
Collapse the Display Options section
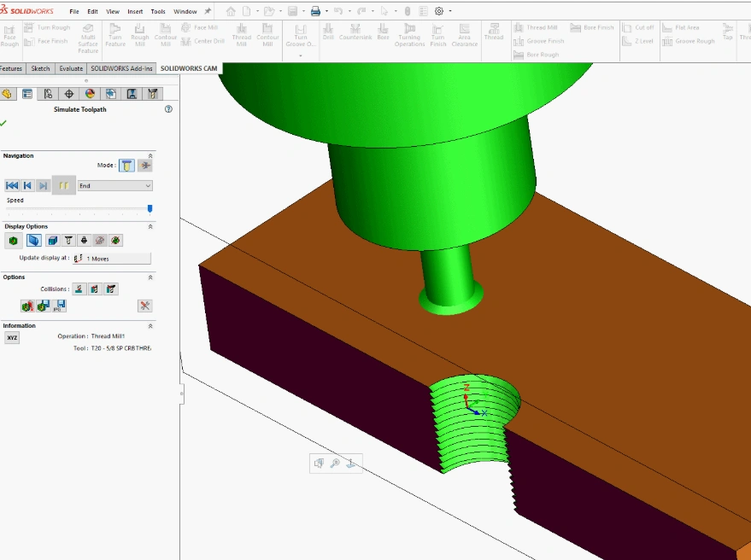coord(150,226)
